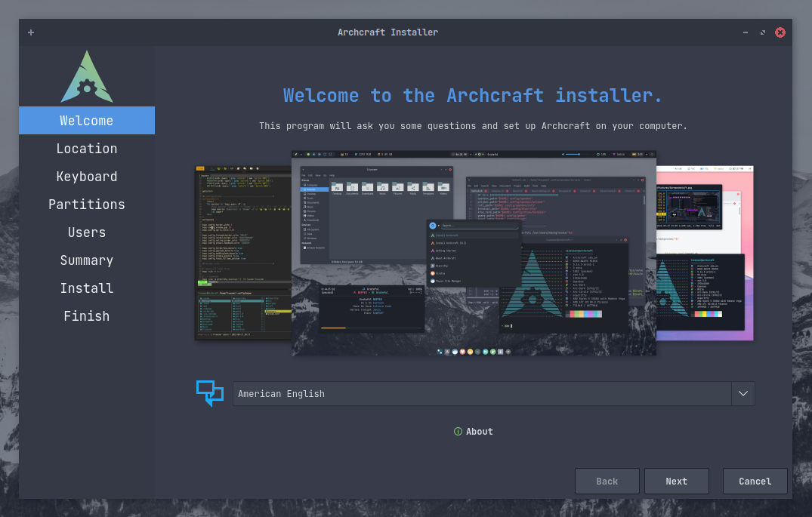Open the Partitions step
Screen dimensions: 812x517
(x=87, y=205)
